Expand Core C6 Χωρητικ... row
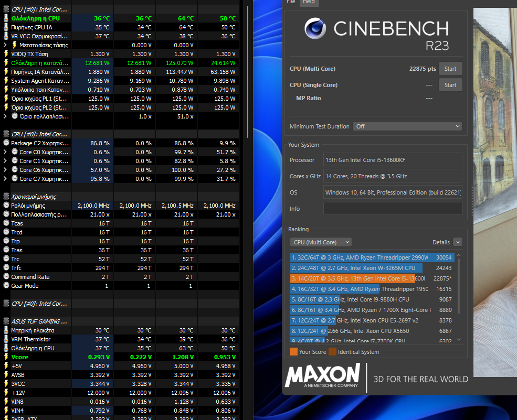The height and width of the screenshot is (420, 517). tap(5, 170)
